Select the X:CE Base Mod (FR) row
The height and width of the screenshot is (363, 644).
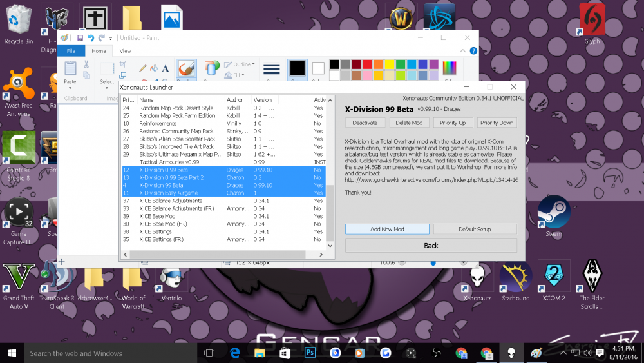[224, 224]
